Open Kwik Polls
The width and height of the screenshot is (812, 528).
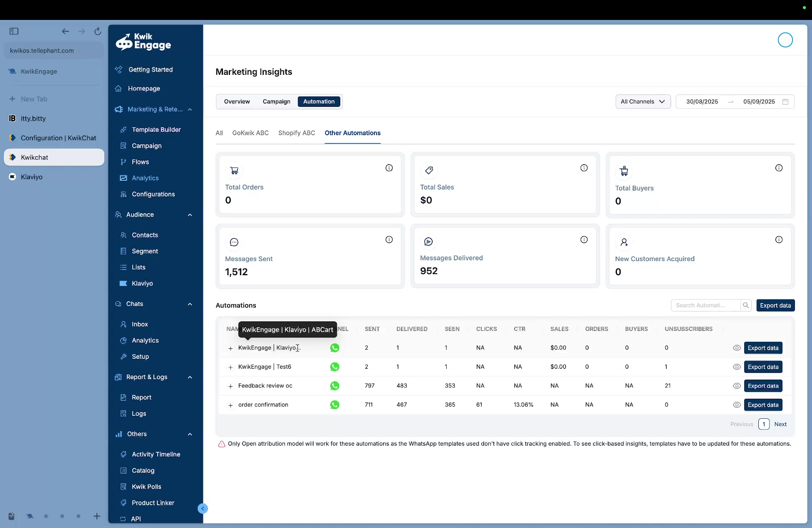pyautogui.click(x=146, y=487)
